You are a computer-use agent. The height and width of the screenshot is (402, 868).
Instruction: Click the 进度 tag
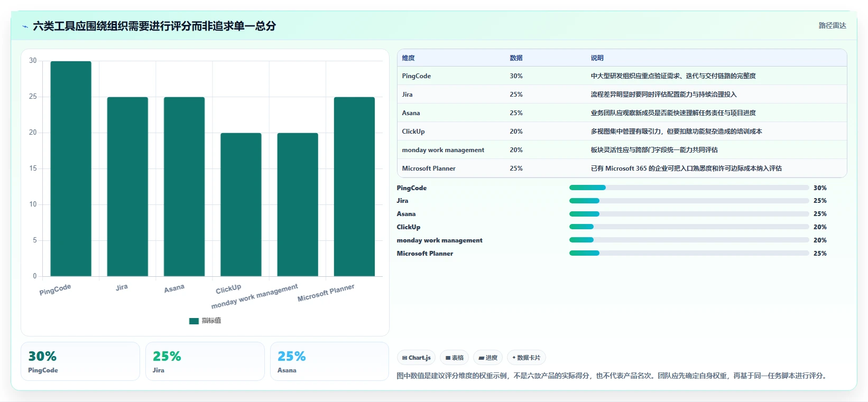point(488,358)
